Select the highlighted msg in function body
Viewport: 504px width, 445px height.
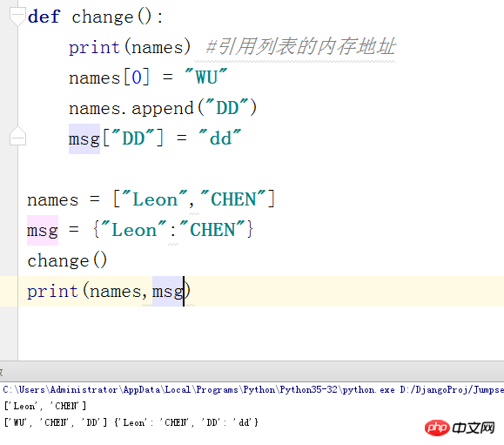click(x=84, y=138)
